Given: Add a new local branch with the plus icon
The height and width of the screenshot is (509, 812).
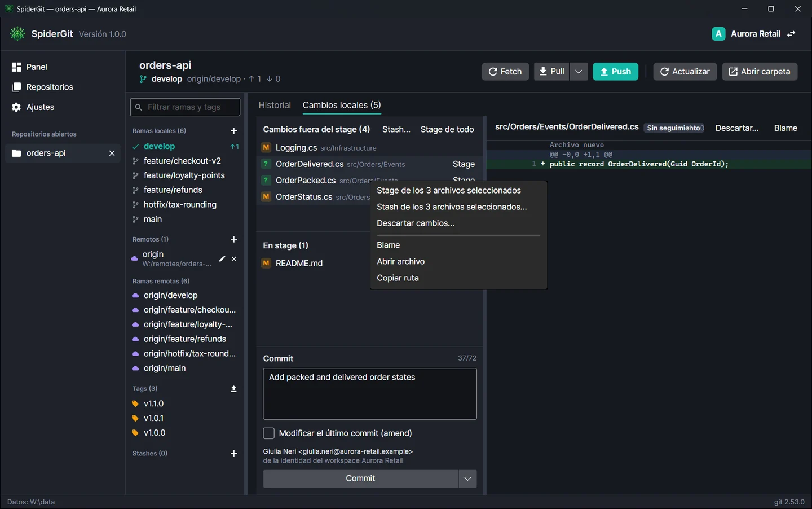Looking at the screenshot, I should 234,131.
